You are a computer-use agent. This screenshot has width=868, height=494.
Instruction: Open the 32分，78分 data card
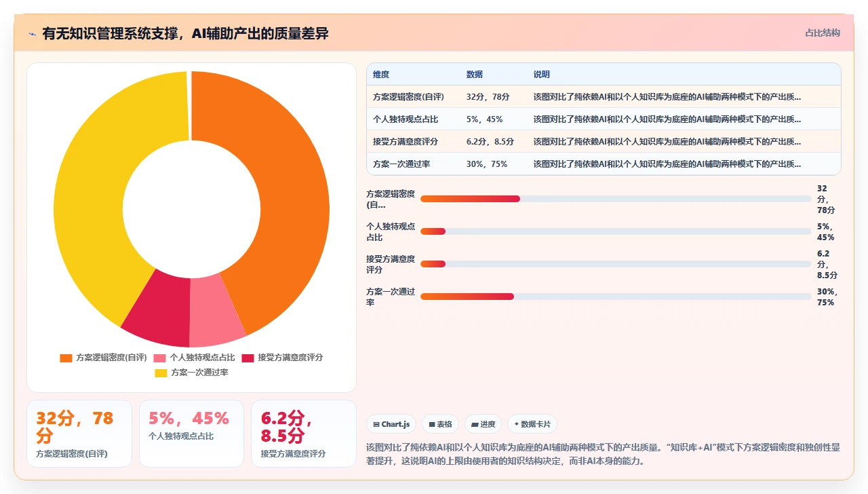79,434
